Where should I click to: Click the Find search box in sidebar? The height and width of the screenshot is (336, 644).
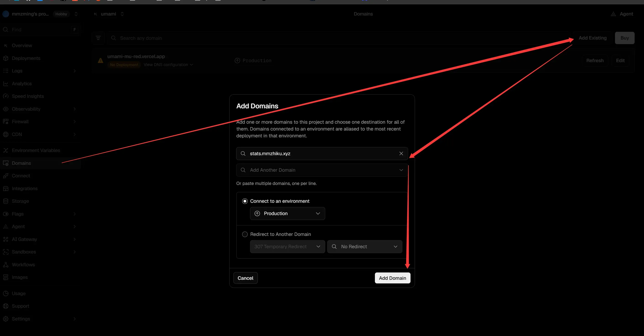pyautogui.click(x=40, y=29)
